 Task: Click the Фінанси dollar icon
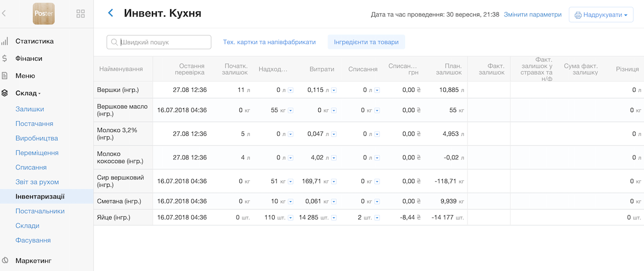(5, 58)
